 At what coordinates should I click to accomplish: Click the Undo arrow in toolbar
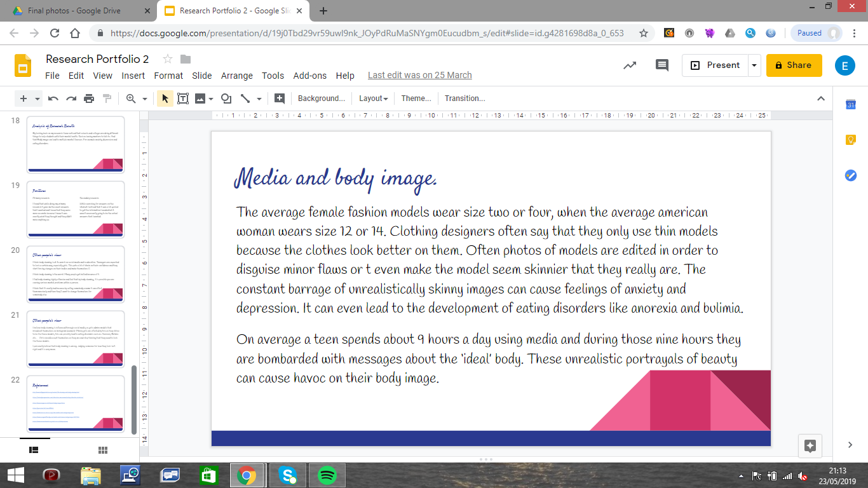[x=53, y=98]
